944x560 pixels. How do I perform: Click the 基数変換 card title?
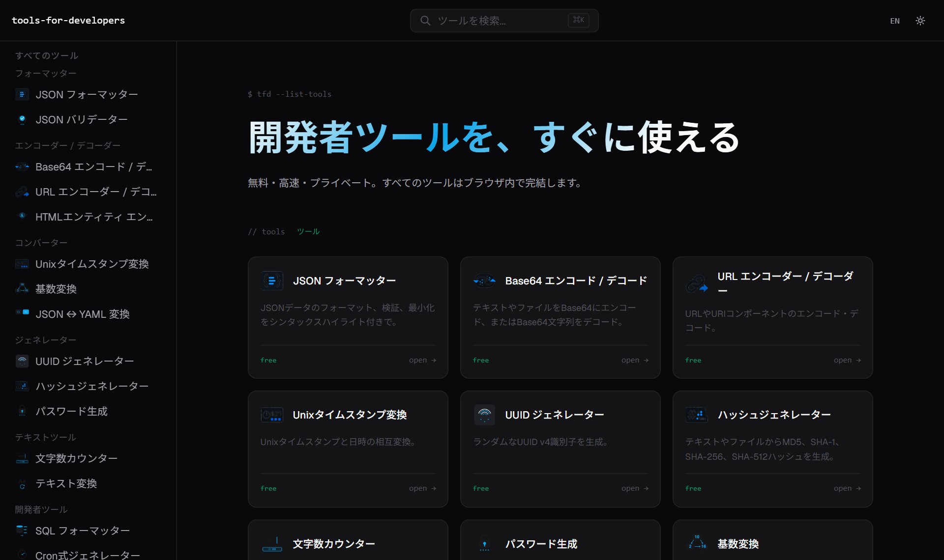(x=738, y=544)
